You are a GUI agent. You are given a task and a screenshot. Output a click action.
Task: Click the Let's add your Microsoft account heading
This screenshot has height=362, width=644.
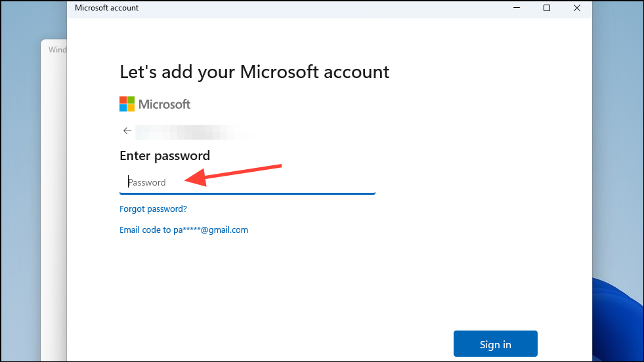(254, 72)
